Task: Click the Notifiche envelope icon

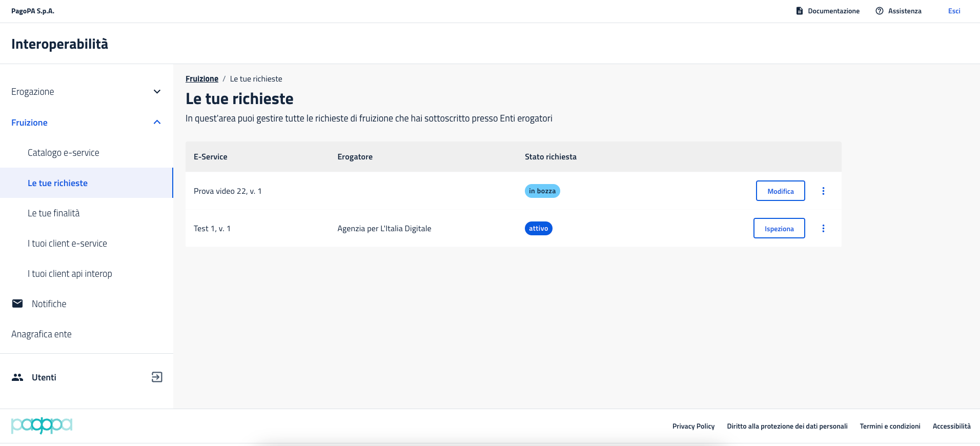Action: click(17, 303)
